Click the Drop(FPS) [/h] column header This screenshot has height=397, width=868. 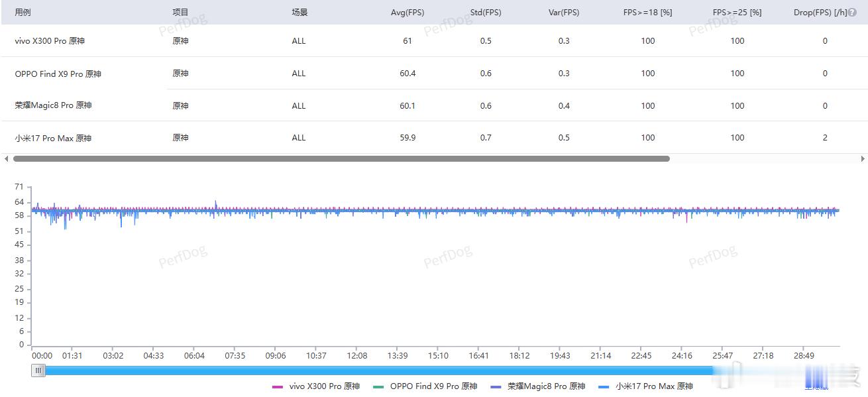click(x=820, y=12)
